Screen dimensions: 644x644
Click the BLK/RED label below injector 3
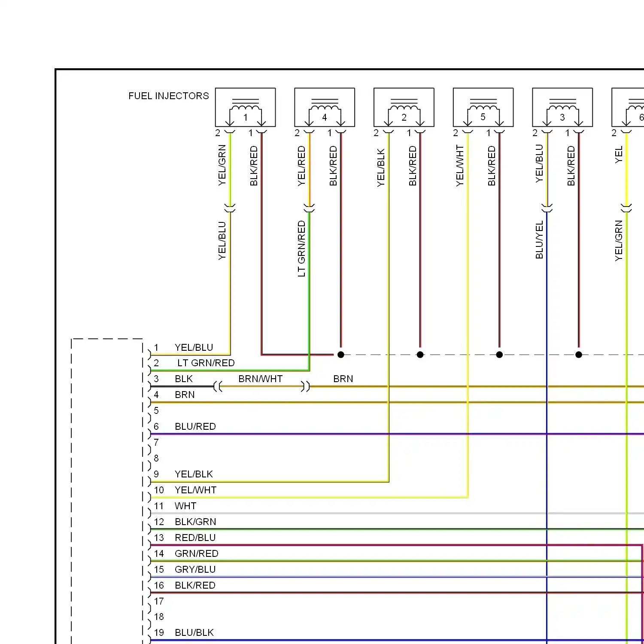571,166
